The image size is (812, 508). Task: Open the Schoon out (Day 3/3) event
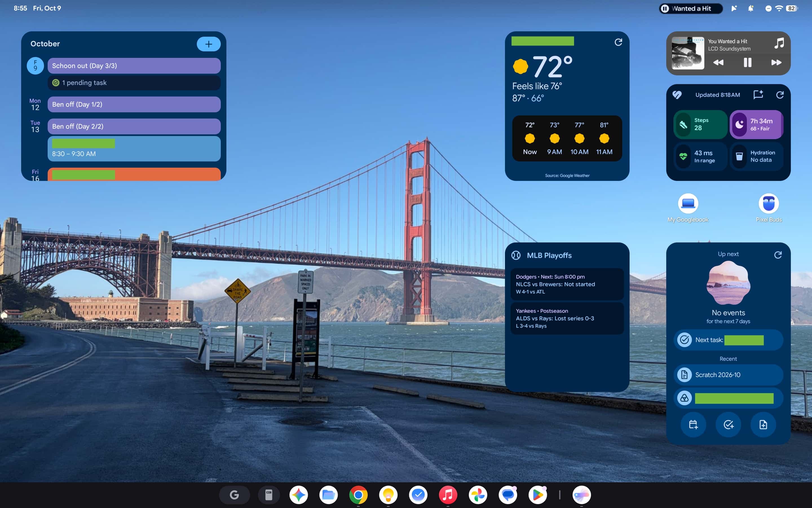(x=134, y=65)
